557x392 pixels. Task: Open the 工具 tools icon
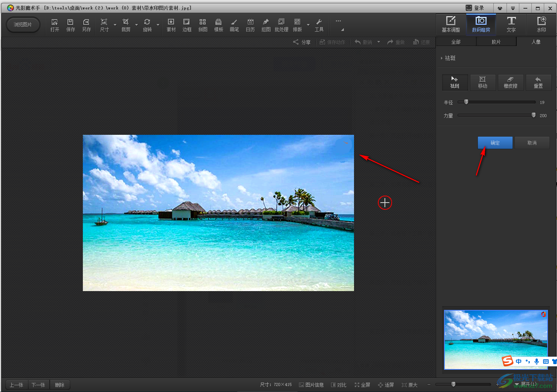click(x=319, y=25)
